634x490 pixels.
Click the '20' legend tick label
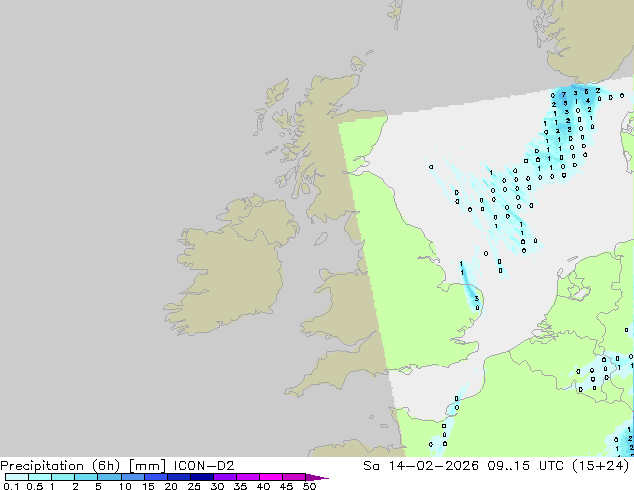point(171,486)
